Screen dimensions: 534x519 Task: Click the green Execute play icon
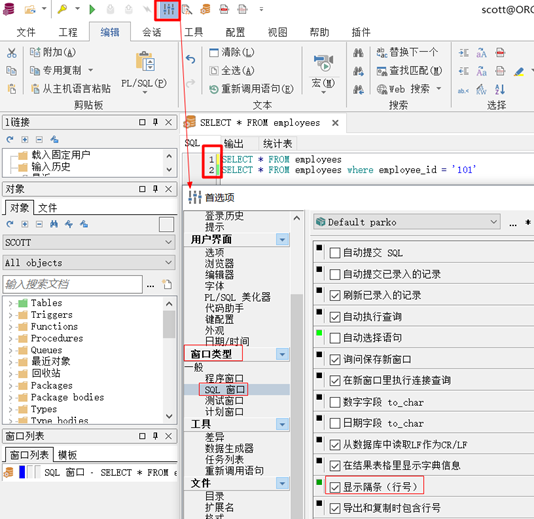(x=92, y=9)
